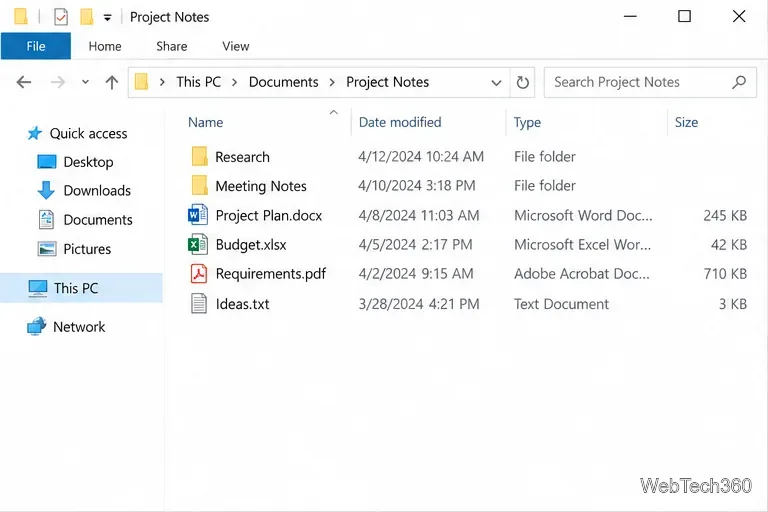Select Budget.xlsx file name
This screenshot has width=768, height=512.
251,244
